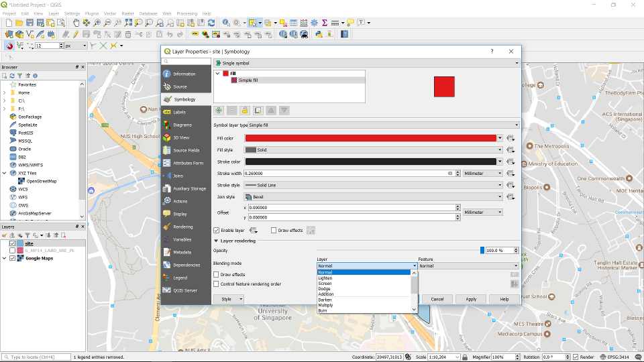This screenshot has height=362, width=644.
Task: Click data-defined override icon beside Fill color
Action: pyautogui.click(x=511, y=138)
